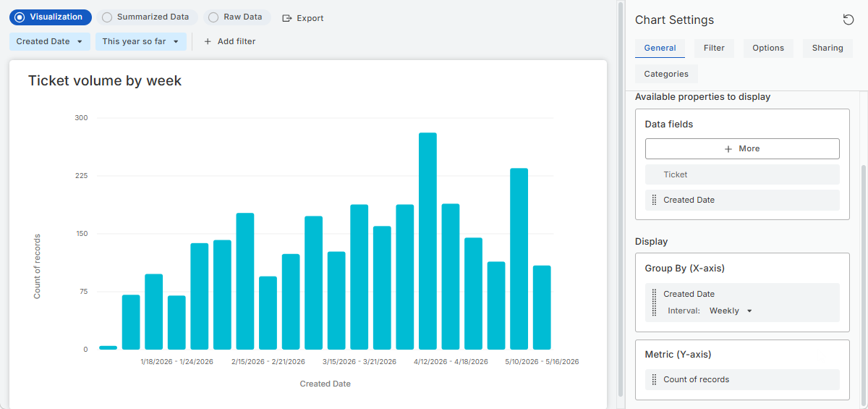Image resolution: width=868 pixels, height=409 pixels.
Task: Open the Sharing tab
Action: (827, 48)
